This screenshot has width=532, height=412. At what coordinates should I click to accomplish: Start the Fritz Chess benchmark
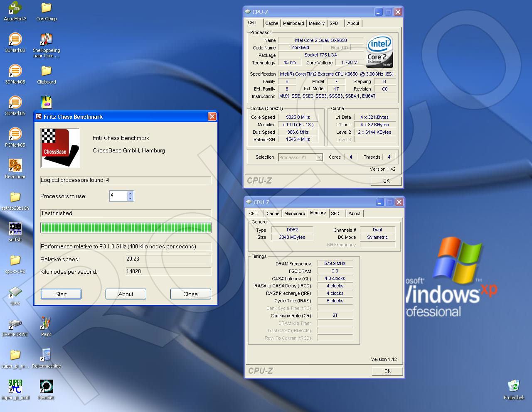(x=61, y=294)
